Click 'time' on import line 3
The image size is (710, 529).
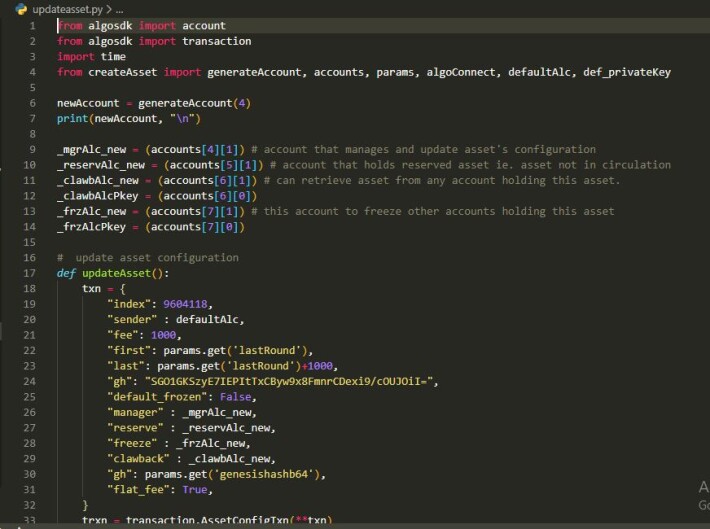(x=113, y=57)
